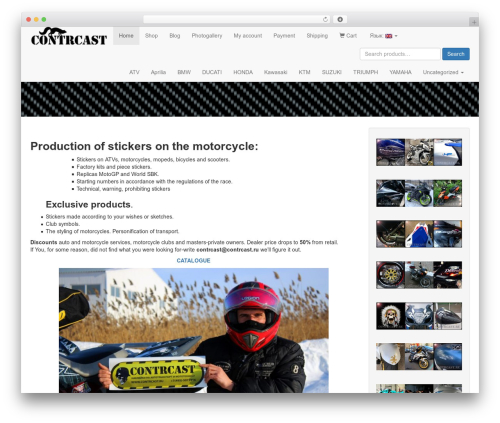Go to the Shop page
The image size is (500, 423).
point(151,36)
